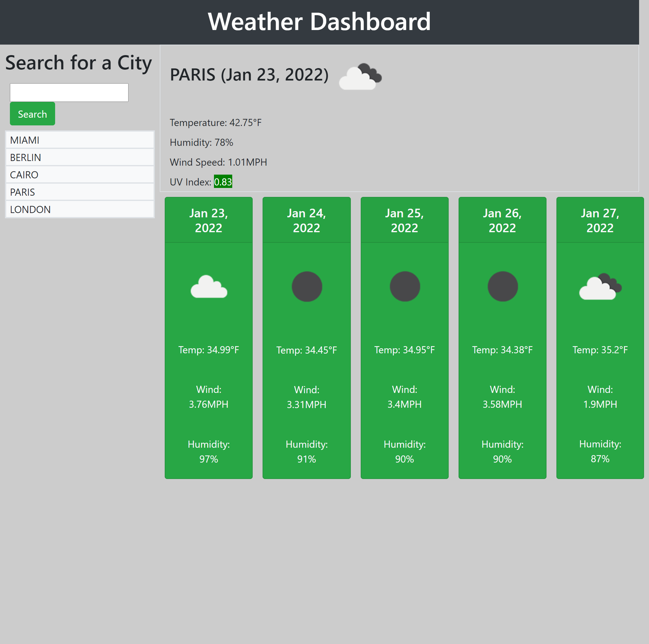This screenshot has height=644, width=649.
Task: Click the Weather Dashboard header title
Action: (319, 22)
